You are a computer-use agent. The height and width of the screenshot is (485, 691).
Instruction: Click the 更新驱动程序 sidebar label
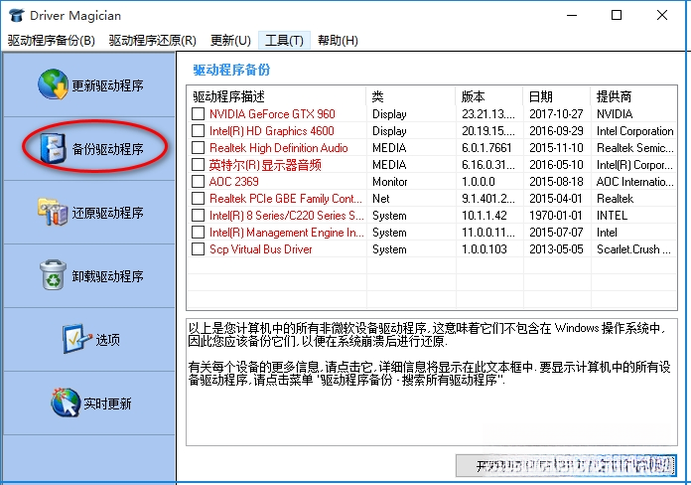click(x=108, y=85)
